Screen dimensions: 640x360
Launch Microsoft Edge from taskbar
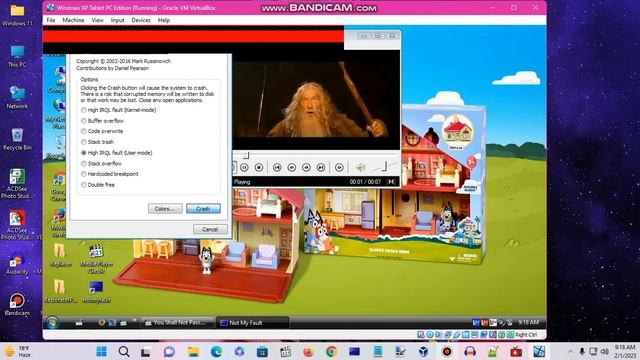pos(216,351)
